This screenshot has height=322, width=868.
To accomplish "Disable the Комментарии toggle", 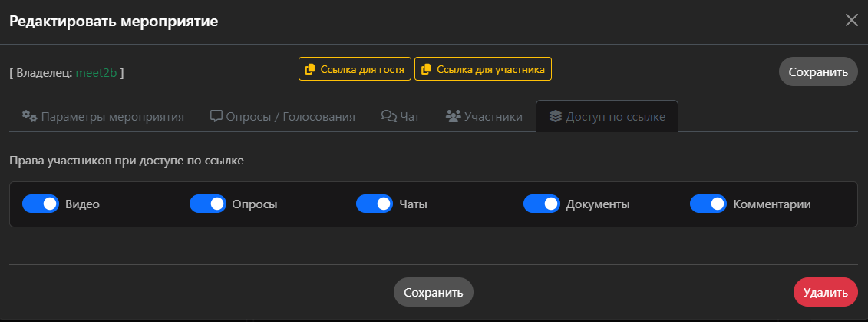I will pos(708,204).
